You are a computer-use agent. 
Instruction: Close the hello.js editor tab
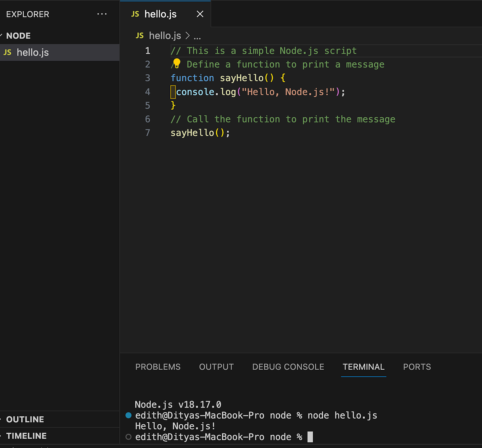pyautogui.click(x=200, y=14)
